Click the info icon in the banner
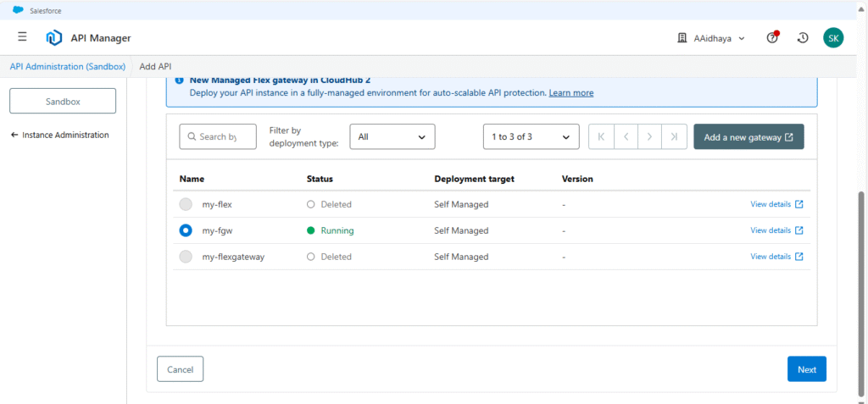The height and width of the screenshot is (404, 868). click(x=179, y=80)
